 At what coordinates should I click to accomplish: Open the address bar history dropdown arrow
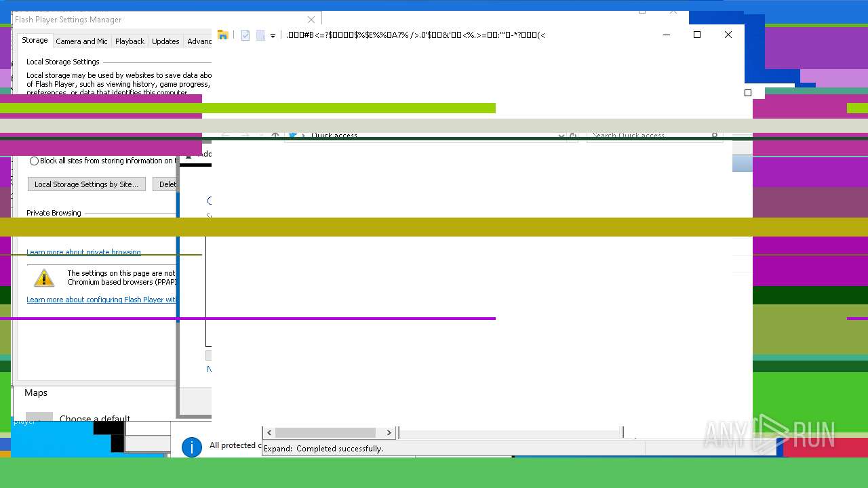(x=561, y=136)
